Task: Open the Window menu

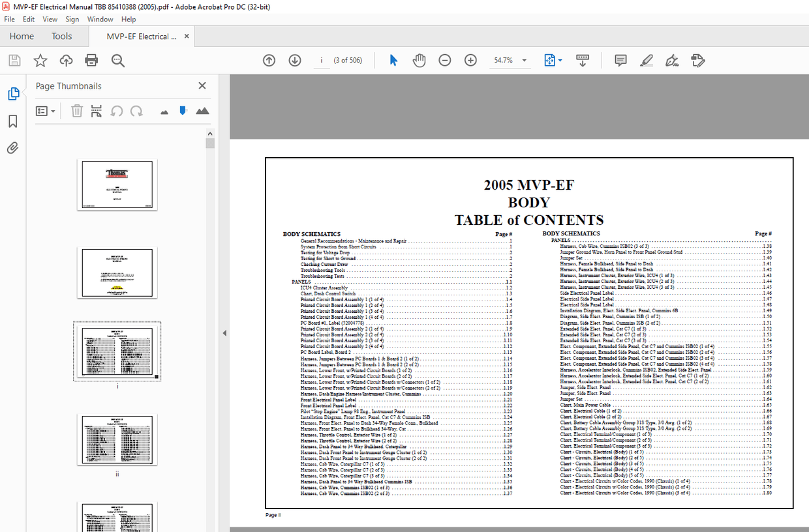Action: tap(100, 20)
